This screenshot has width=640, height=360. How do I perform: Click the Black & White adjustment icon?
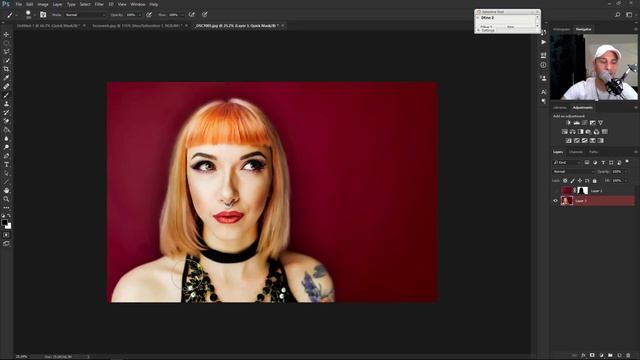[x=580, y=131]
